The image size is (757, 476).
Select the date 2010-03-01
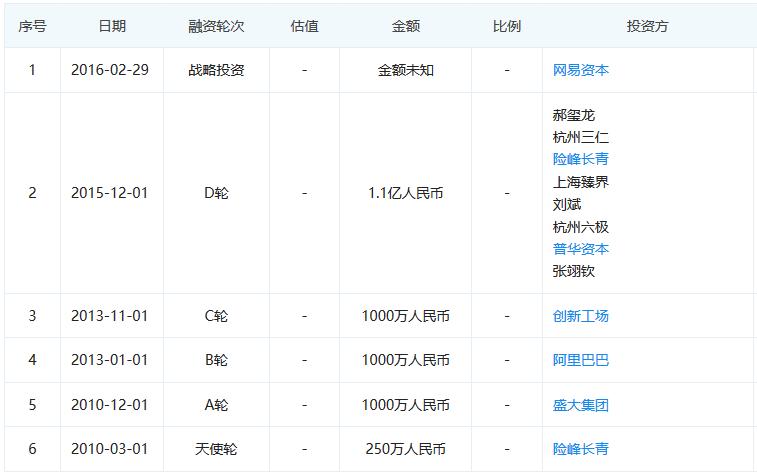tap(110, 448)
